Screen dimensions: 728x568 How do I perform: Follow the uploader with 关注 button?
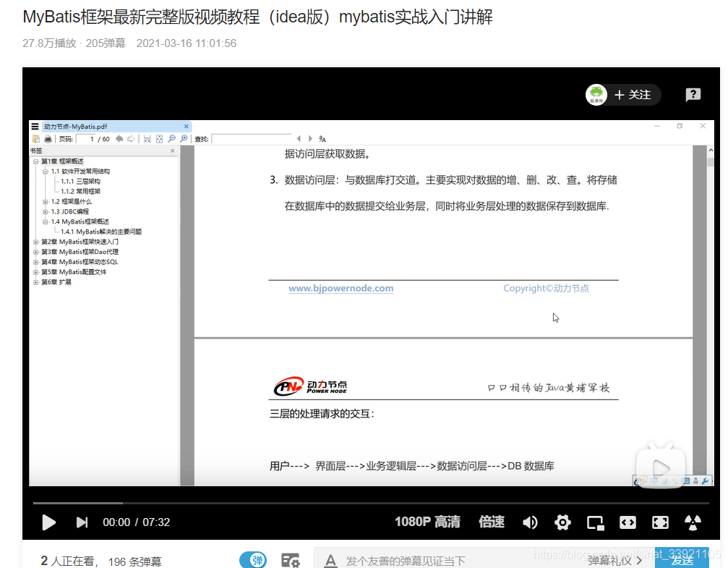(x=633, y=95)
